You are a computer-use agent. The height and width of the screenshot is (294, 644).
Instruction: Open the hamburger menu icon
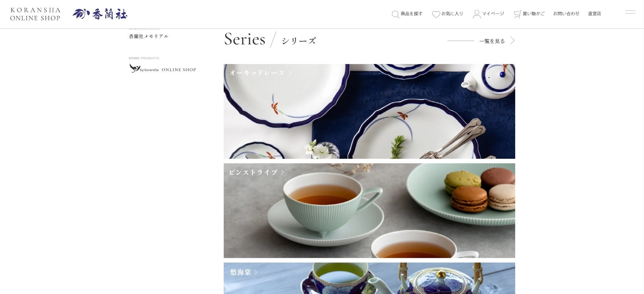point(630,12)
